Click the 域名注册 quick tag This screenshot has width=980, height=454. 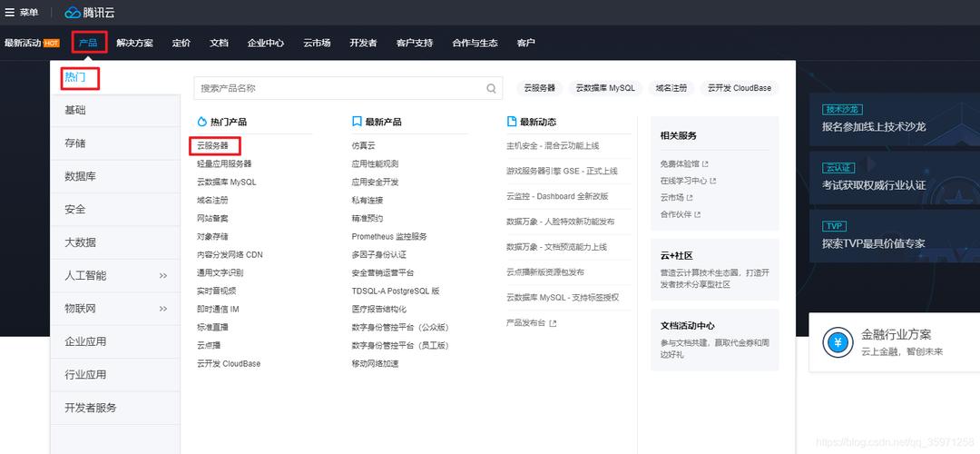tap(671, 88)
